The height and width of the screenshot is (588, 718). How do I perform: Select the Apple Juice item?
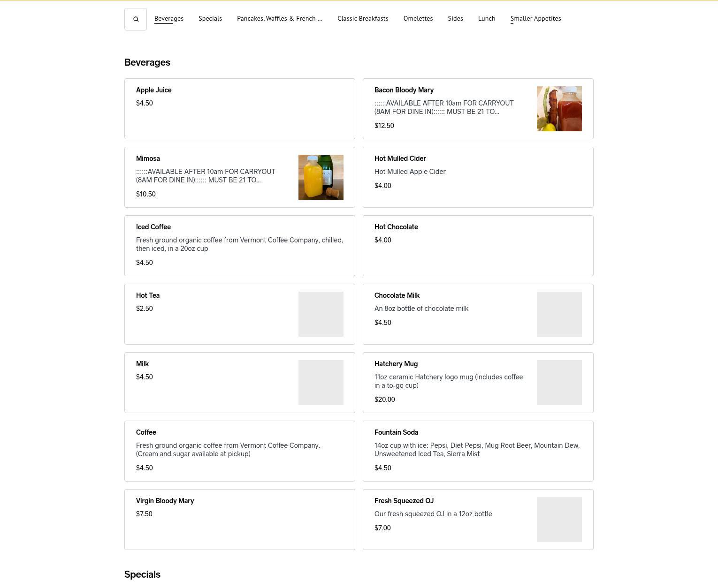239,109
